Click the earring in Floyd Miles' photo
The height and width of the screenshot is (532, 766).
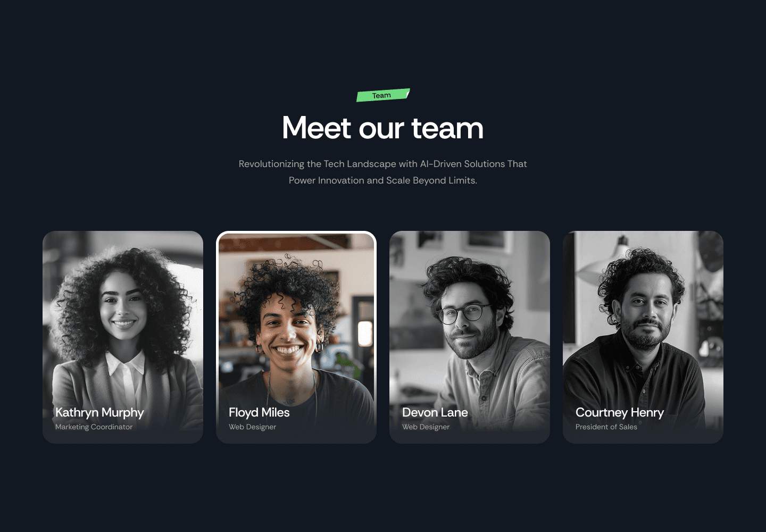pyautogui.click(x=319, y=348)
